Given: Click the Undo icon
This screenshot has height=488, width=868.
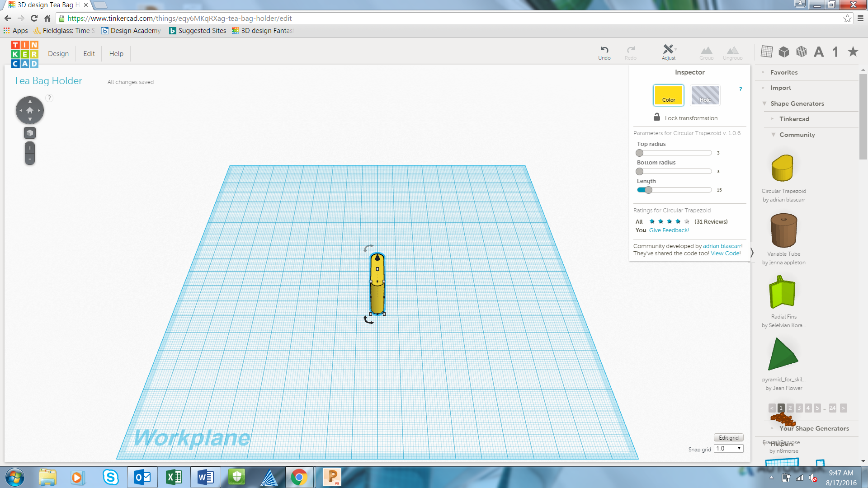Looking at the screenshot, I should (604, 50).
